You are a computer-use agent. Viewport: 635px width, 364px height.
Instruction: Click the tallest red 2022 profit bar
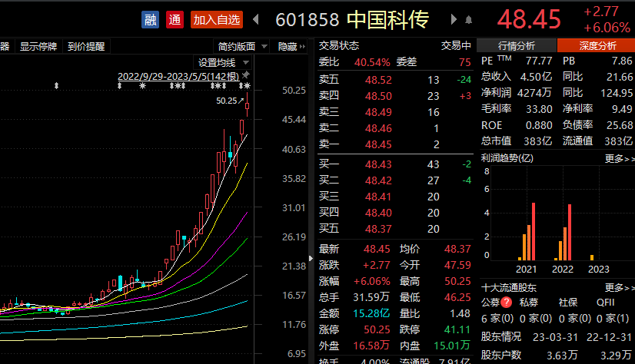point(570,232)
